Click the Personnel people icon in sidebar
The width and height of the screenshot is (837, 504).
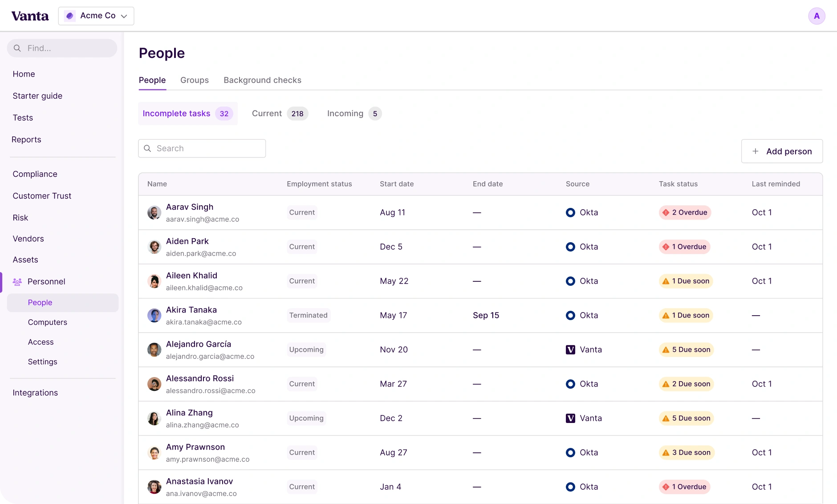[x=17, y=282]
